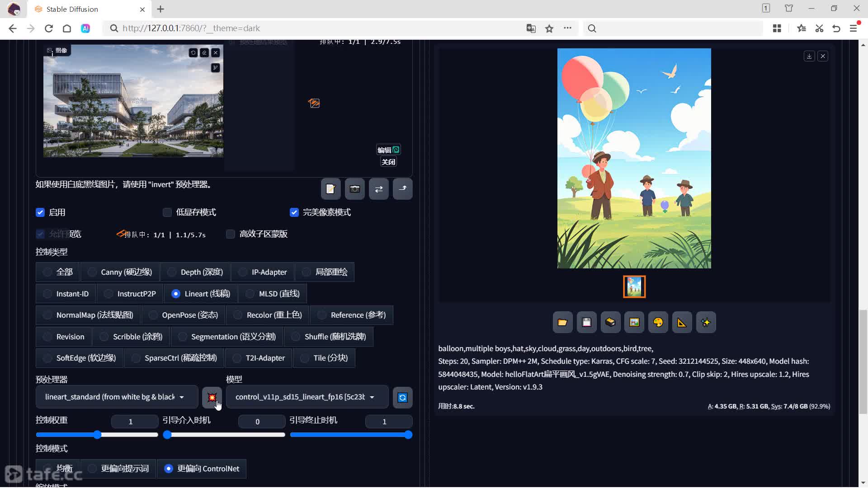868x488 pixels.
Task: Click the browser translate page icon
Action: click(x=531, y=28)
